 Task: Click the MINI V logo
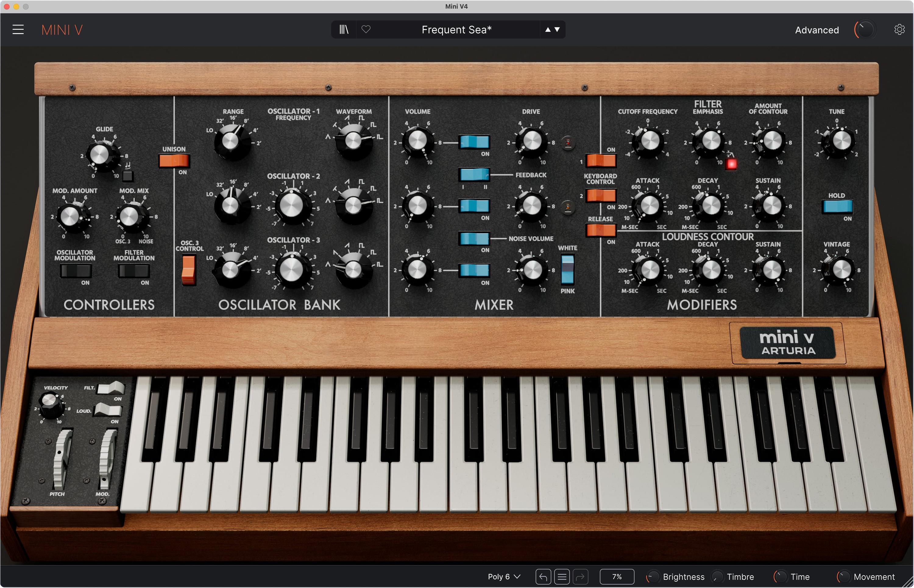pyautogui.click(x=62, y=30)
